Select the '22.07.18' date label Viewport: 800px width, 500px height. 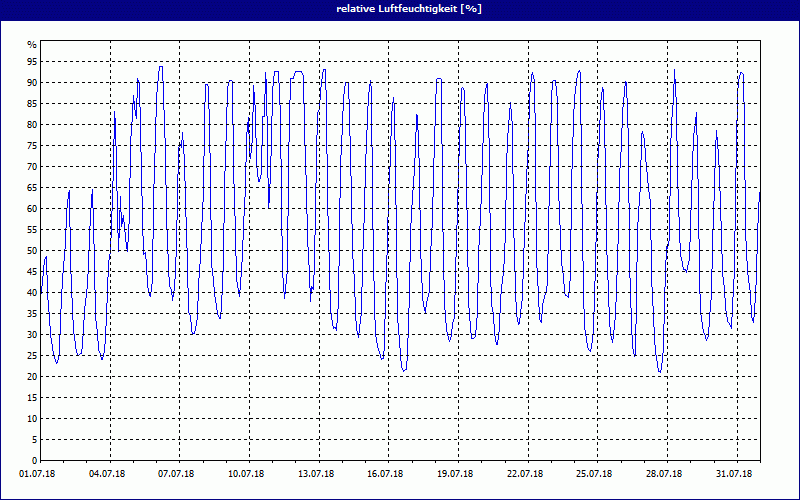(x=525, y=474)
